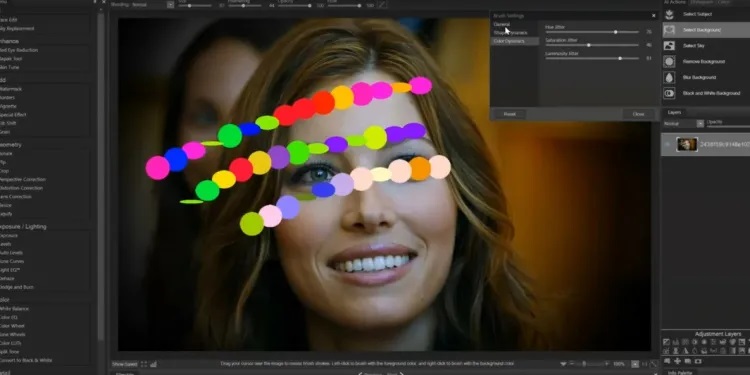Viewport: 750px width, 375px height.
Task: Open Tone Curves
Action: click(11, 261)
